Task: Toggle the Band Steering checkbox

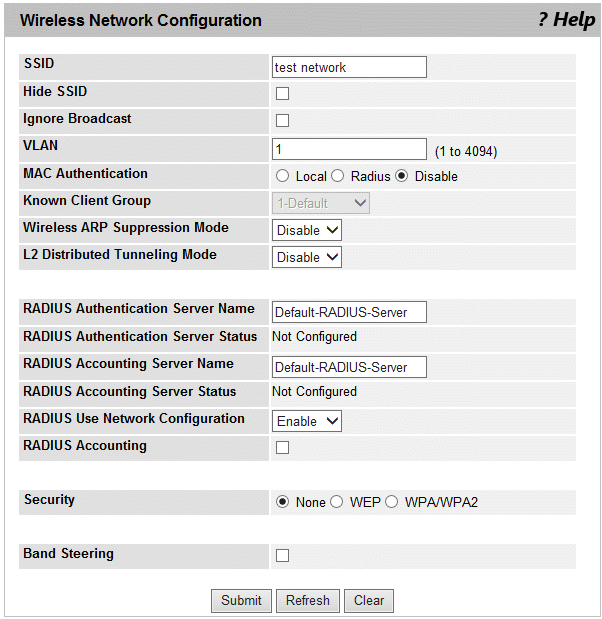Action: [282, 556]
